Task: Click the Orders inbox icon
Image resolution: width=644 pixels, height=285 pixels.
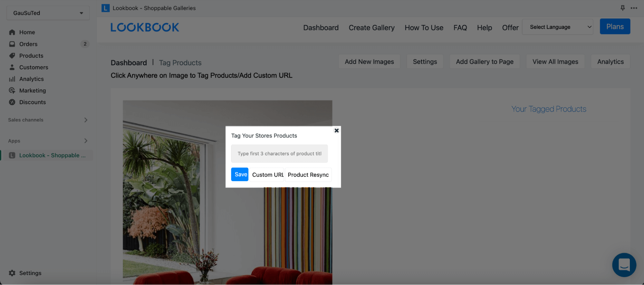Action: (12, 44)
